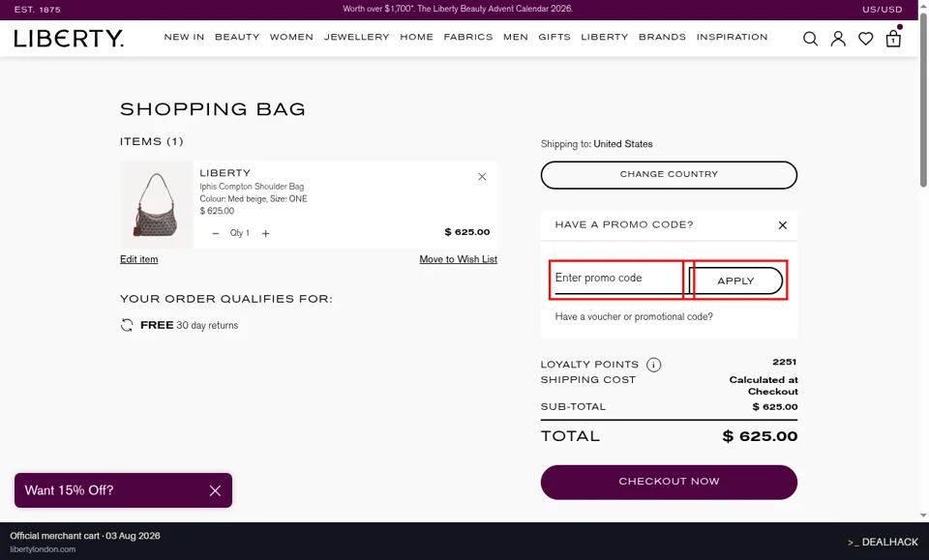Viewport: 929px width, 560px height.
Task: Click the SHOPPING BAG heading
Action: coord(213,109)
